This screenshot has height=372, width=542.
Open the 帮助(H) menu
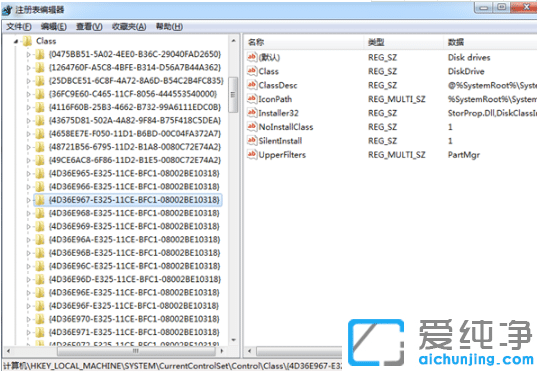[169, 27]
